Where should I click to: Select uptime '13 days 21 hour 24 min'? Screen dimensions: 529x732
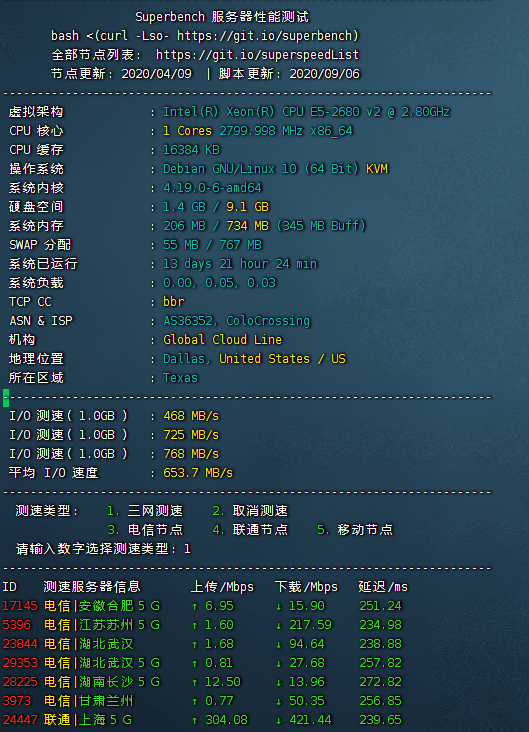240,264
